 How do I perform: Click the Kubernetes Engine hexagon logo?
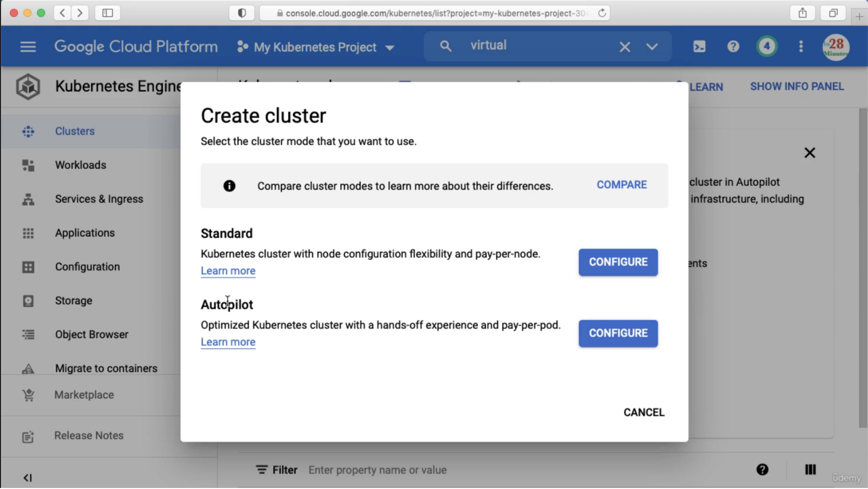point(28,86)
